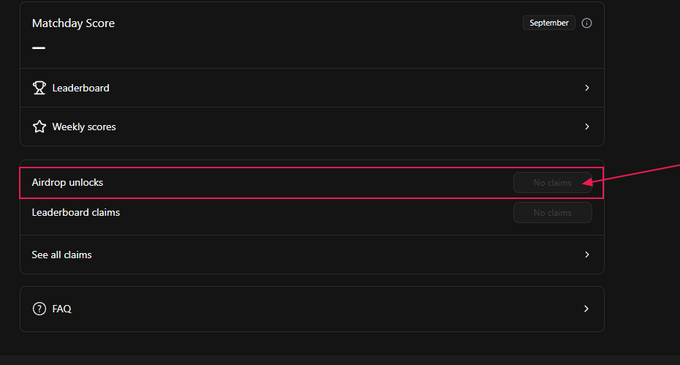The width and height of the screenshot is (680, 365).
Task: Open the FAQ section label
Action: pos(62,309)
